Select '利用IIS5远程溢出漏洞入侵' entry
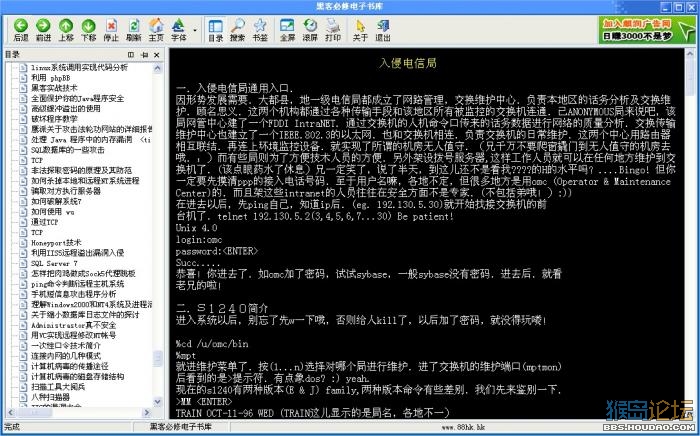This screenshot has width=700, height=436. pyautogui.click(x=77, y=253)
